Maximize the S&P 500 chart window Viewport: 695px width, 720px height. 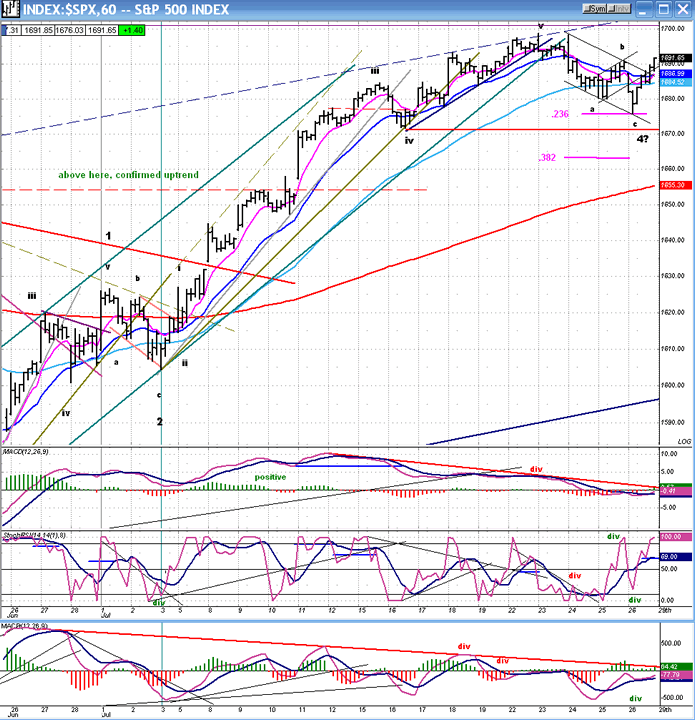[x=664, y=9]
